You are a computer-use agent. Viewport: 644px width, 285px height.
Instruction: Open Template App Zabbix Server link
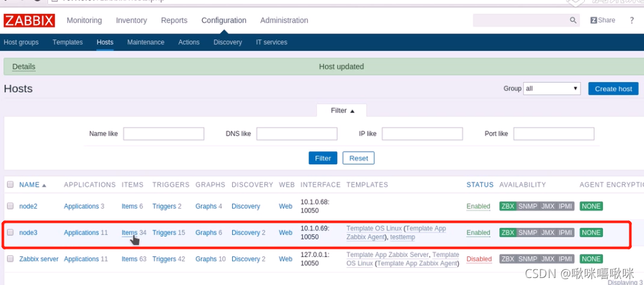388,255
